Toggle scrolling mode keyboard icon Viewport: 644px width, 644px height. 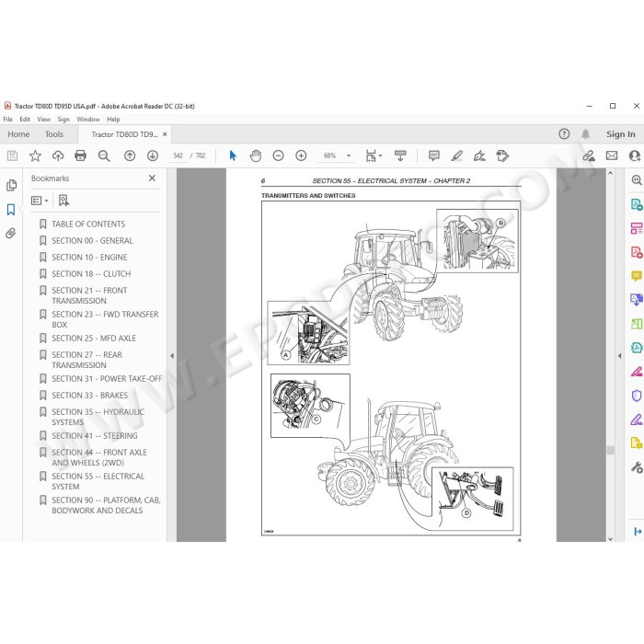pos(400,155)
